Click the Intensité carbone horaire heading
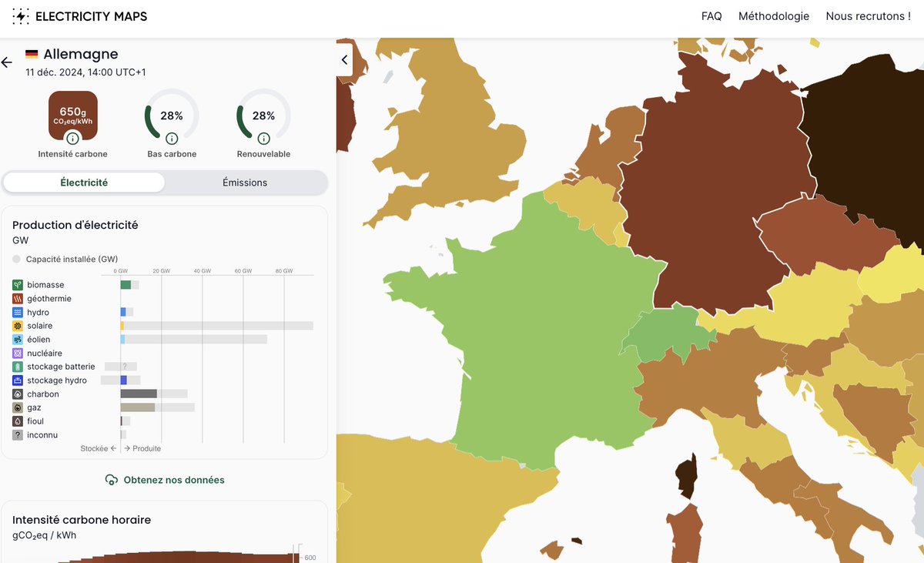The width and height of the screenshot is (924, 563). point(82,520)
